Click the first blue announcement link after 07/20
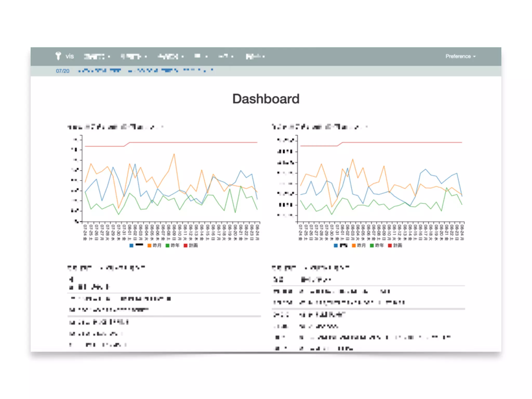This screenshot has height=399, width=532. point(100,70)
